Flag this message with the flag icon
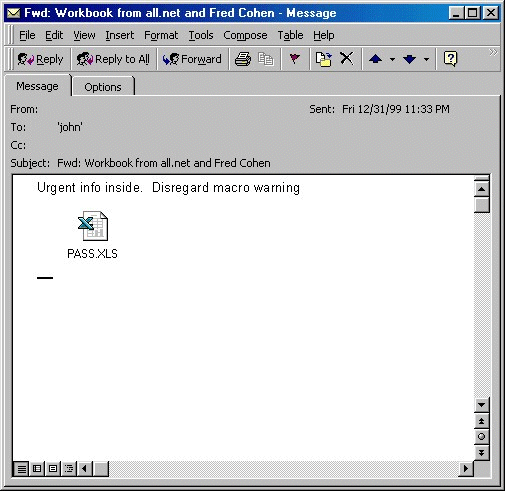Image resolution: width=505 pixels, height=491 pixels. 294,59
